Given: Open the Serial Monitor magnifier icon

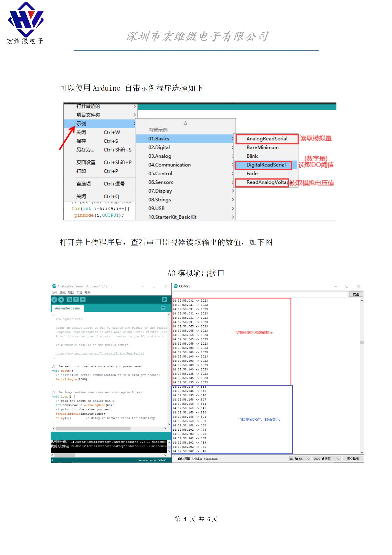Looking at the screenshot, I should pos(165,300).
